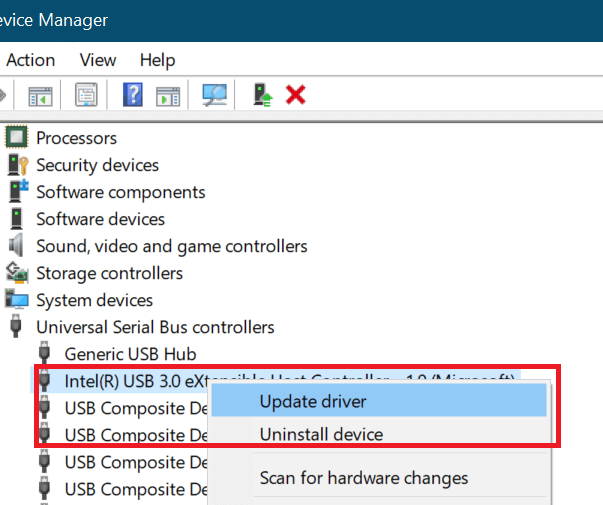Click the Update device driver toolbar icon
Image resolution: width=603 pixels, height=505 pixels.
pos(263,95)
